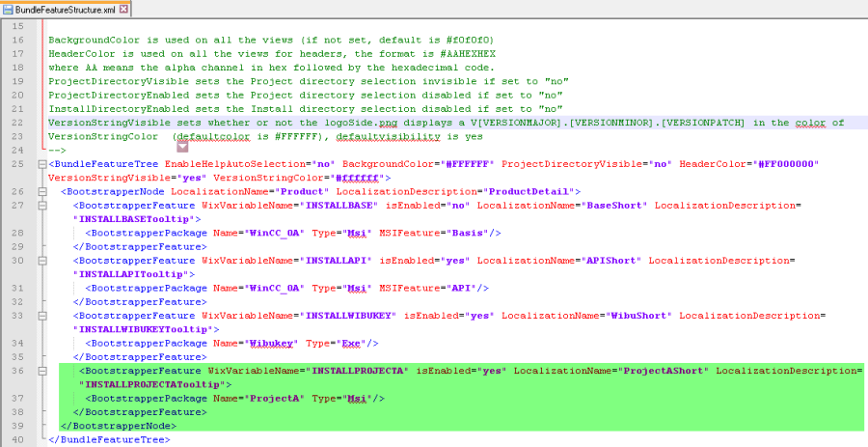The width and height of the screenshot is (868, 447).
Task: Click line number 34 in the margin
Action: (17, 343)
